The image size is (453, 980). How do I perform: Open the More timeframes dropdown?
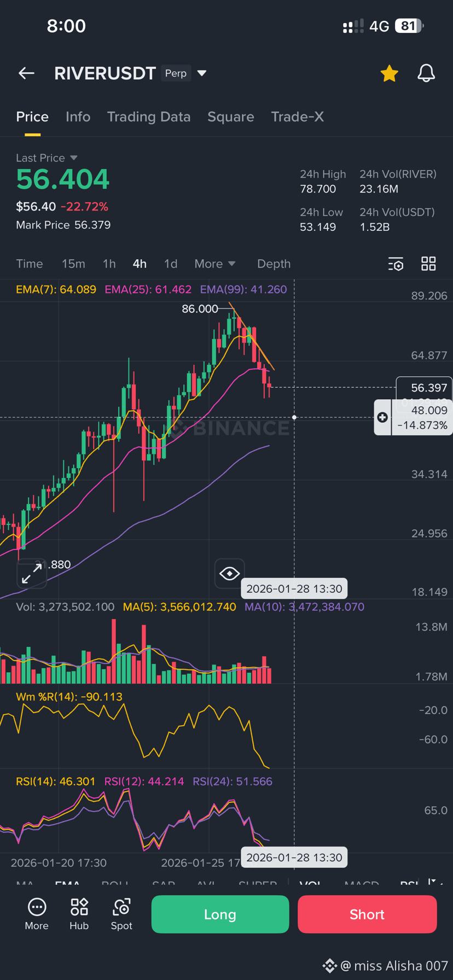(x=215, y=264)
